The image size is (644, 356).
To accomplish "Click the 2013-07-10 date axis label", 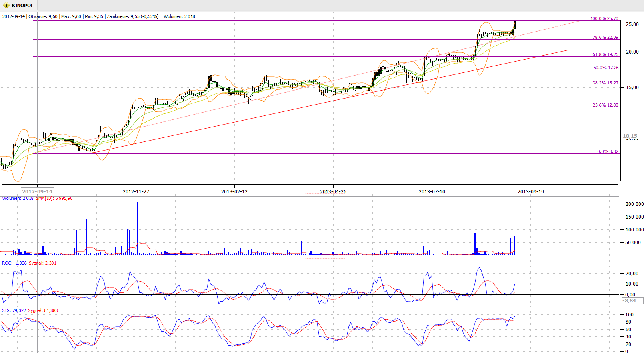I will click(x=432, y=191).
